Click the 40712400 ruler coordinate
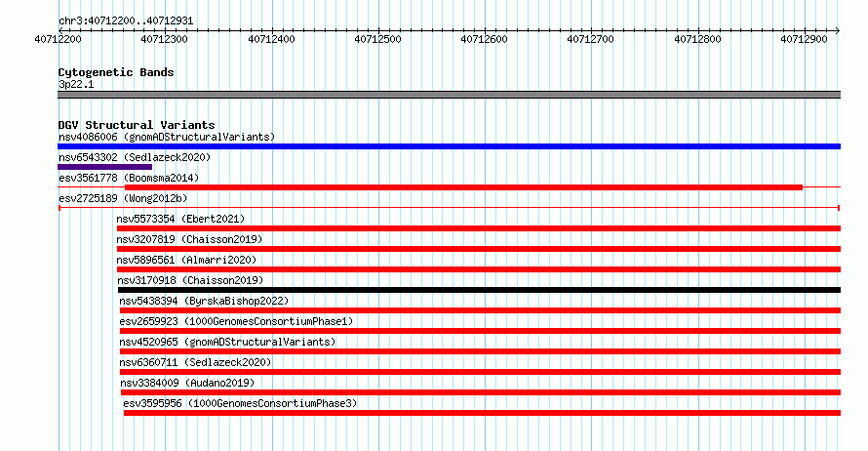Screen dimensions: 868x451 coord(271,39)
